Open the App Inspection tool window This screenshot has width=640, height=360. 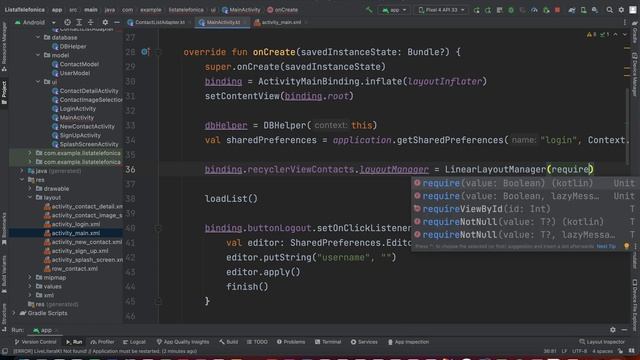[x=408, y=342]
